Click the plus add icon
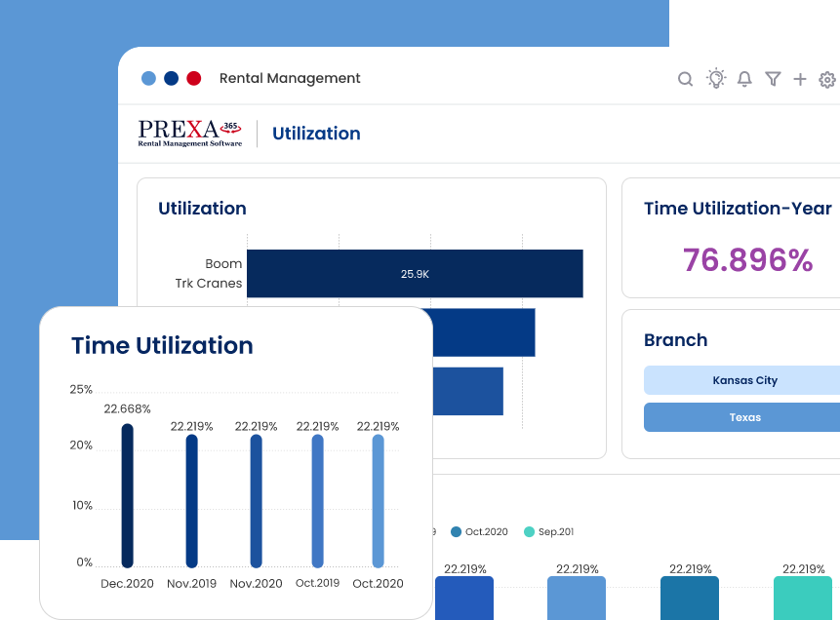The height and width of the screenshot is (620, 840). point(800,79)
